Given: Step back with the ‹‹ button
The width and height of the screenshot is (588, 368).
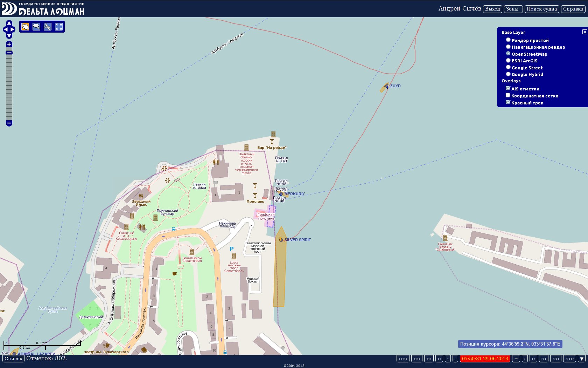Looking at the screenshot, I should pyautogui.click(x=439, y=359).
